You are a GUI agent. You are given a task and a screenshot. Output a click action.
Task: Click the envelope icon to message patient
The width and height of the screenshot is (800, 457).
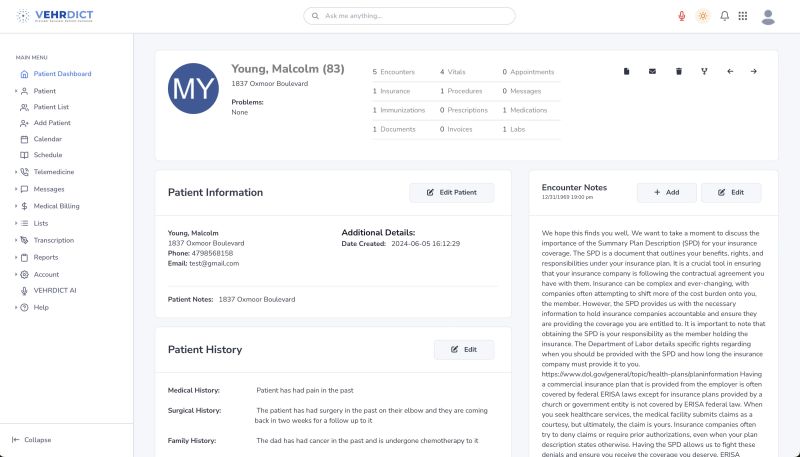pyautogui.click(x=652, y=71)
